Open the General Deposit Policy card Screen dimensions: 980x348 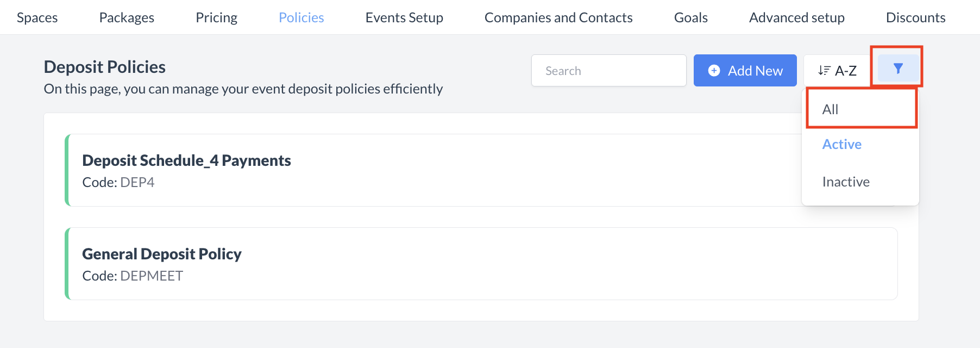(x=162, y=254)
